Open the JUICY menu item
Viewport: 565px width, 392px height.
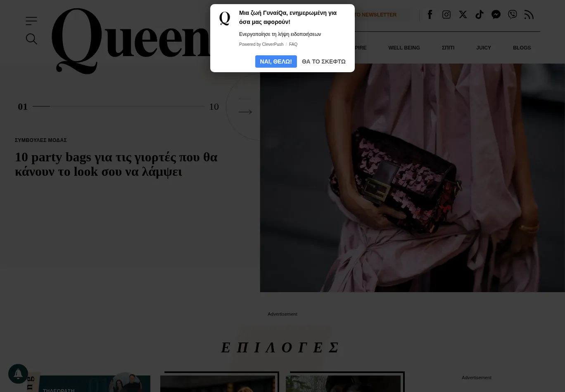[x=484, y=48]
